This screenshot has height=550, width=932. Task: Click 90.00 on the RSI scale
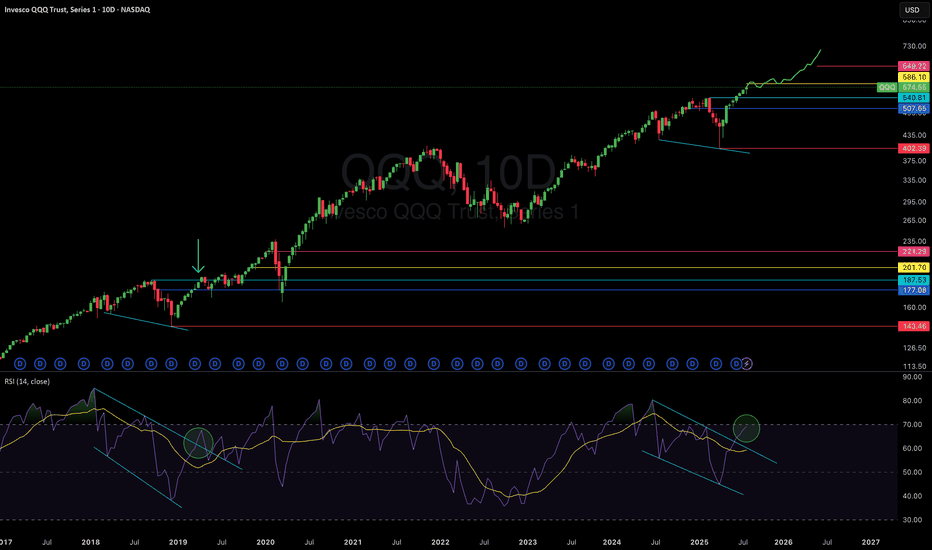(912, 376)
